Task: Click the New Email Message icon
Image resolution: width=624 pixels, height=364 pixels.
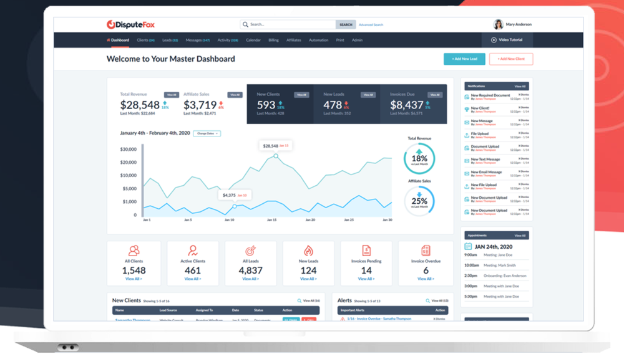Action: point(467,174)
